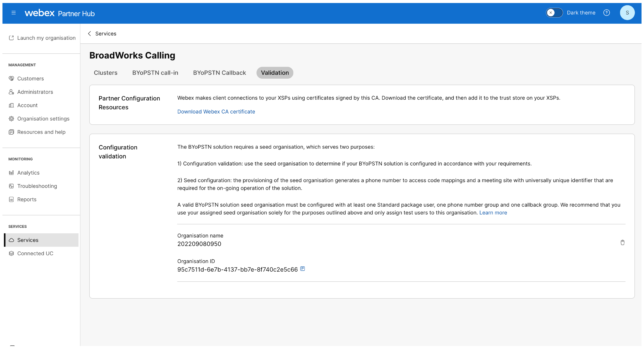
Task: Click the Organisation ID label
Action: point(196,261)
